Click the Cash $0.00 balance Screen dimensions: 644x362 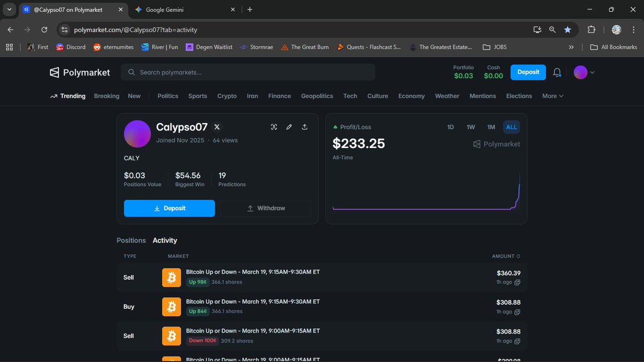494,72
